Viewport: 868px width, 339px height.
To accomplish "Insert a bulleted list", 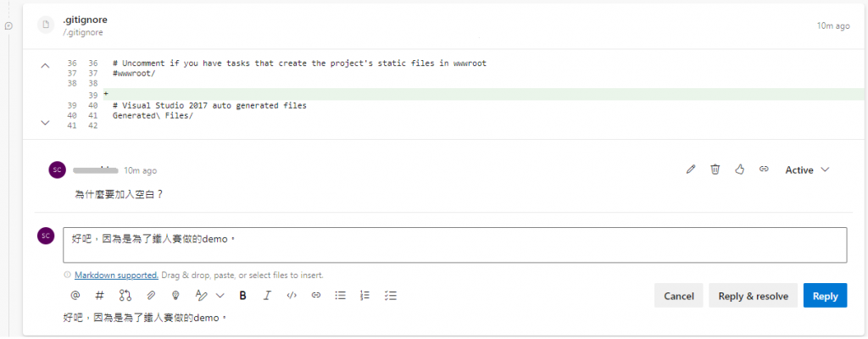I will [x=341, y=296].
